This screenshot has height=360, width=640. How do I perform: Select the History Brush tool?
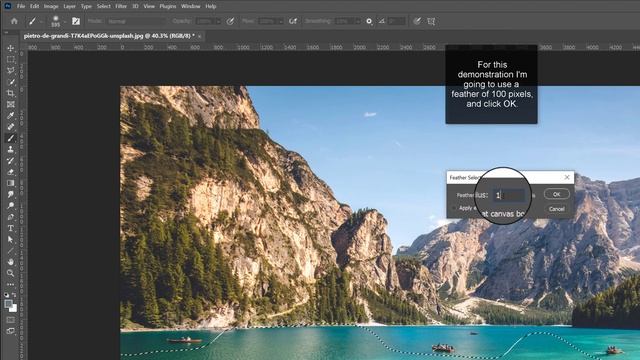(11, 161)
